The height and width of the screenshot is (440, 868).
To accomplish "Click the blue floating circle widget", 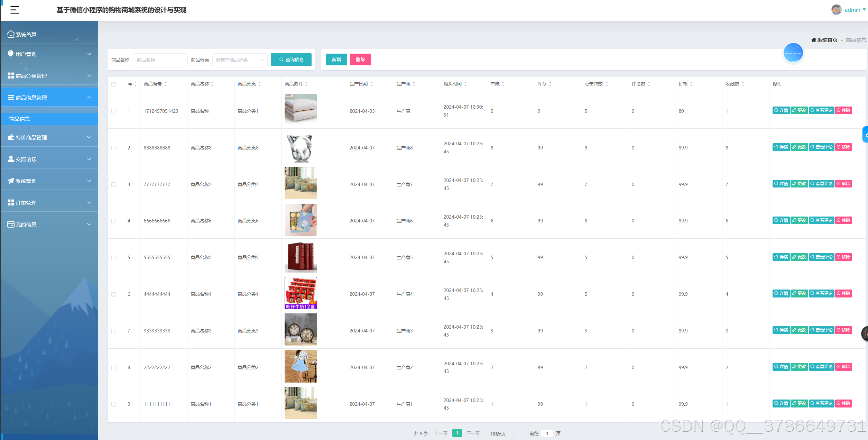I will (x=793, y=53).
